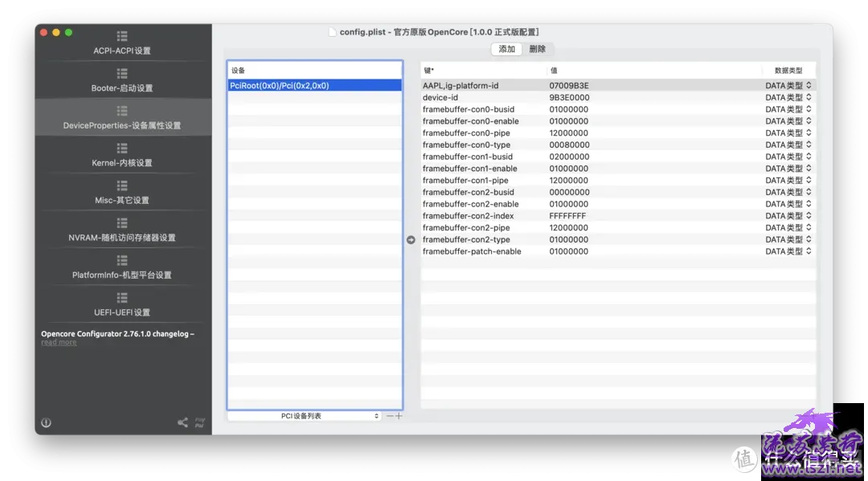
Task: Click the value FFFFFFFF for con2-index
Action: [567, 216]
